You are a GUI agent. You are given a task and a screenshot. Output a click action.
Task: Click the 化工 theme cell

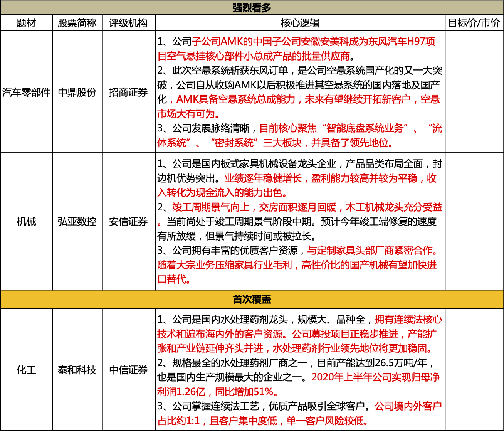[x=27, y=370]
